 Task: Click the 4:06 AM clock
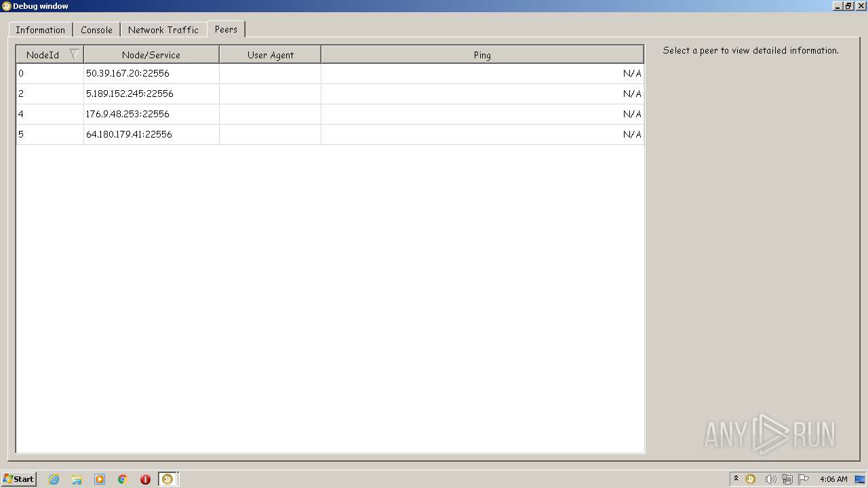click(833, 479)
